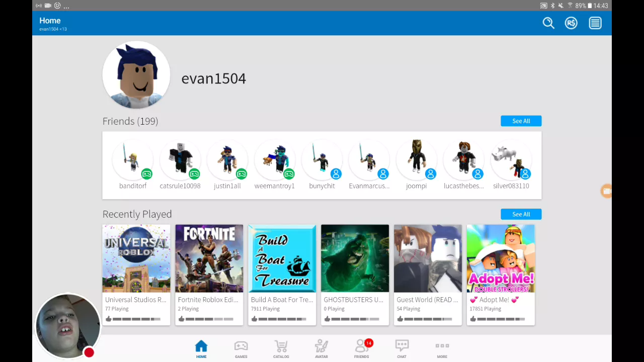Screen dimensions: 644x362
Task: Tap the video camera status bar icon
Action: (x=48, y=6)
